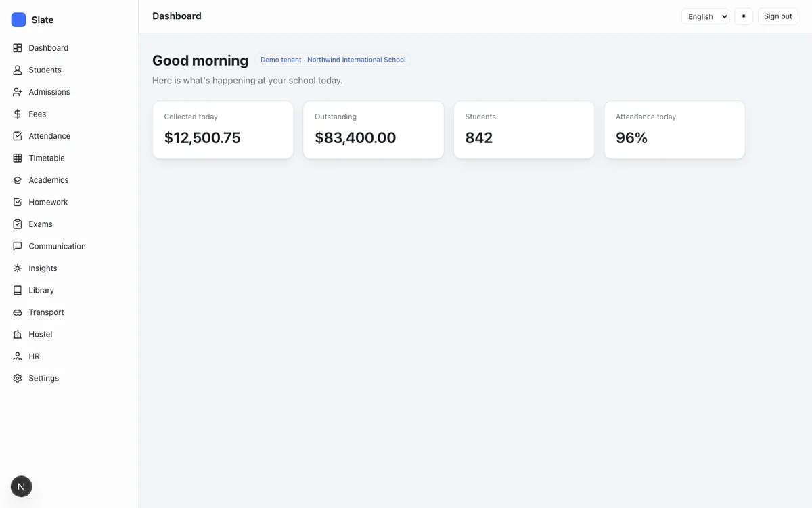The image size is (812, 508).
Task: Click "Here is what's happening" subtitle text
Action: 247,80
